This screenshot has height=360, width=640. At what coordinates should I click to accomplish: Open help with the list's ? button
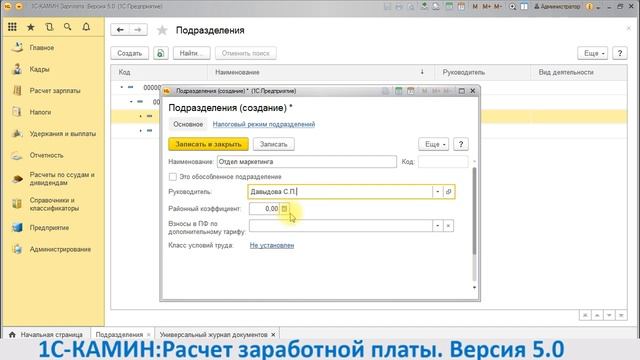620,53
